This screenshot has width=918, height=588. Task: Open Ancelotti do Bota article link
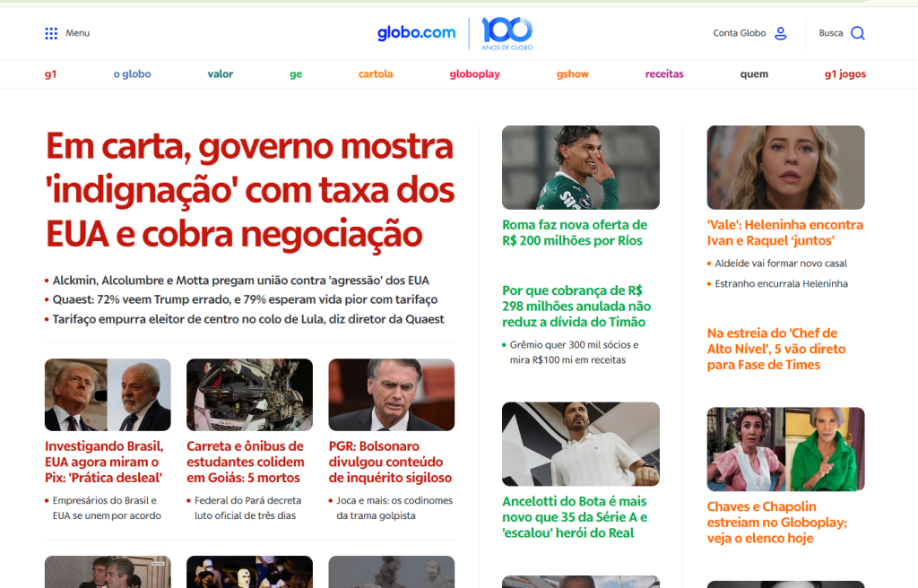[x=575, y=517]
